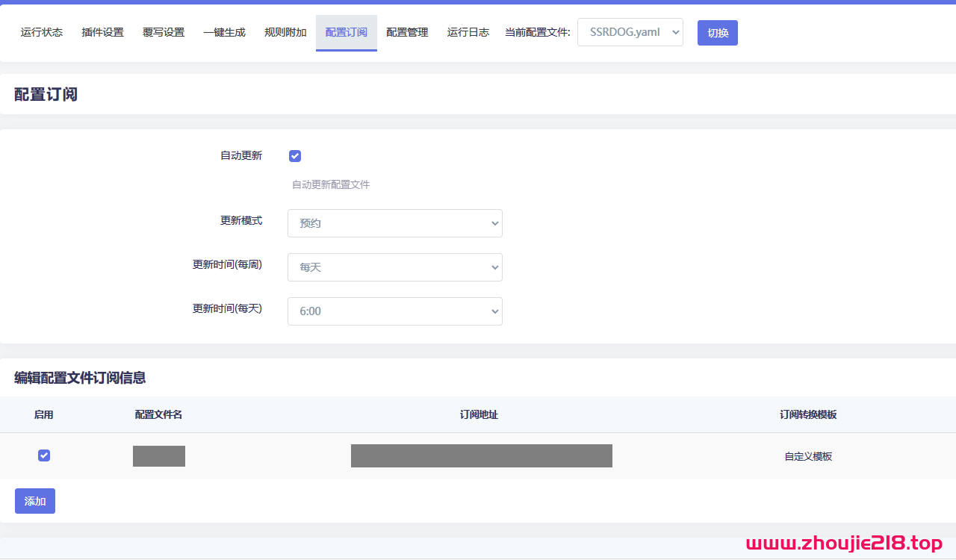Click the 添加 button to add subscription
Viewport: 956px width, 560px height.
click(34, 500)
